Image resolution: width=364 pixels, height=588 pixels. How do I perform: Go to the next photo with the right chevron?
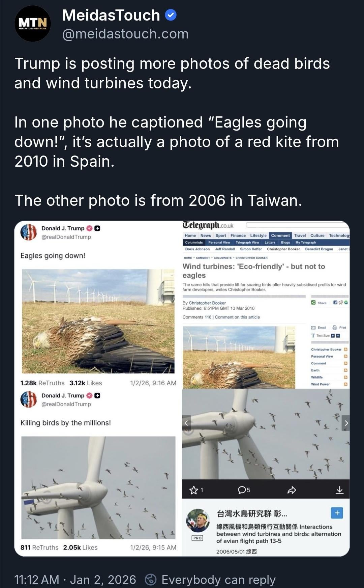346,423
